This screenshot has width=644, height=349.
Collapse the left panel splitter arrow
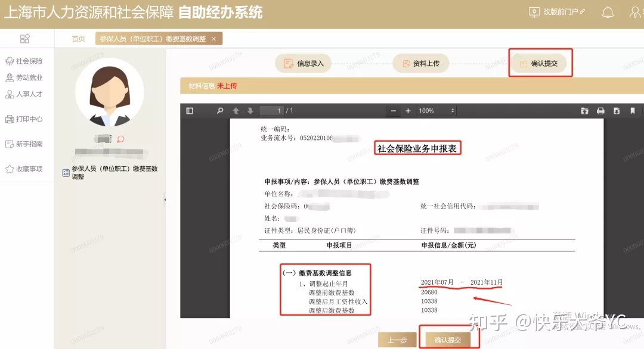165,200
